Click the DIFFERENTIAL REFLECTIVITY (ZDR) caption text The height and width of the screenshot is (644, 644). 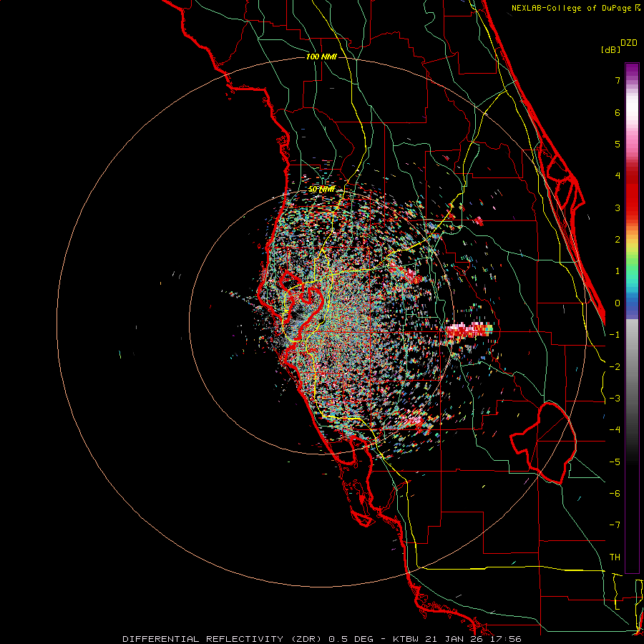coord(223,639)
